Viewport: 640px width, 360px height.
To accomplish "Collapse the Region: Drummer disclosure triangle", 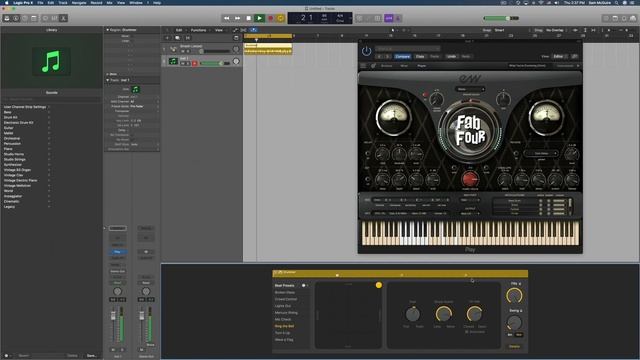I will 107,30.
